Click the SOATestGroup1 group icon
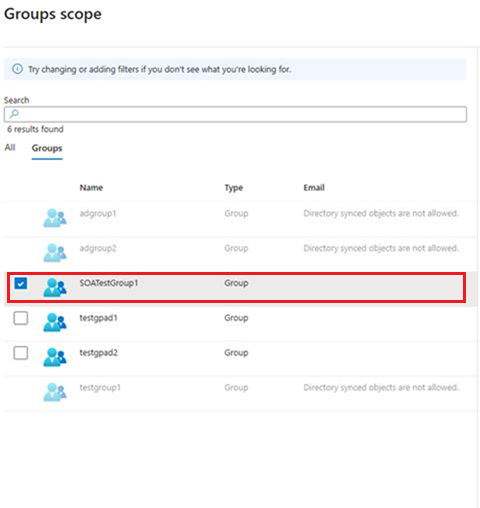 (x=55, y=287)
